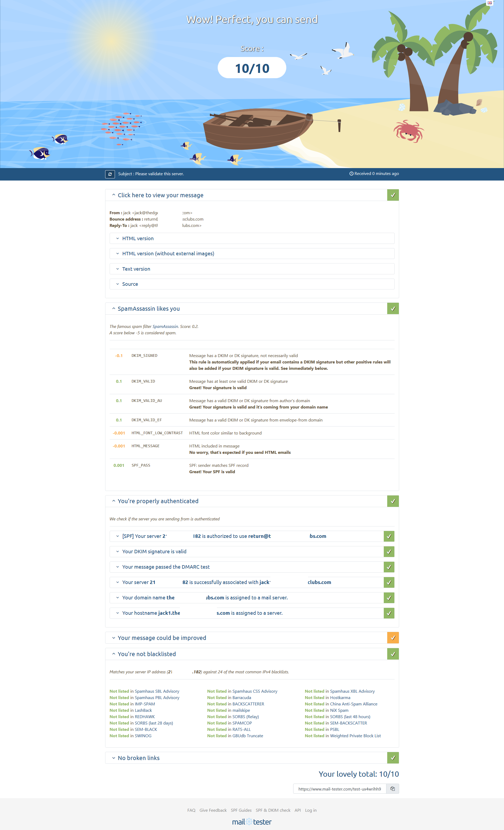Open SPF Guides footer link
The image size is (504, 830).
(241, 810)
